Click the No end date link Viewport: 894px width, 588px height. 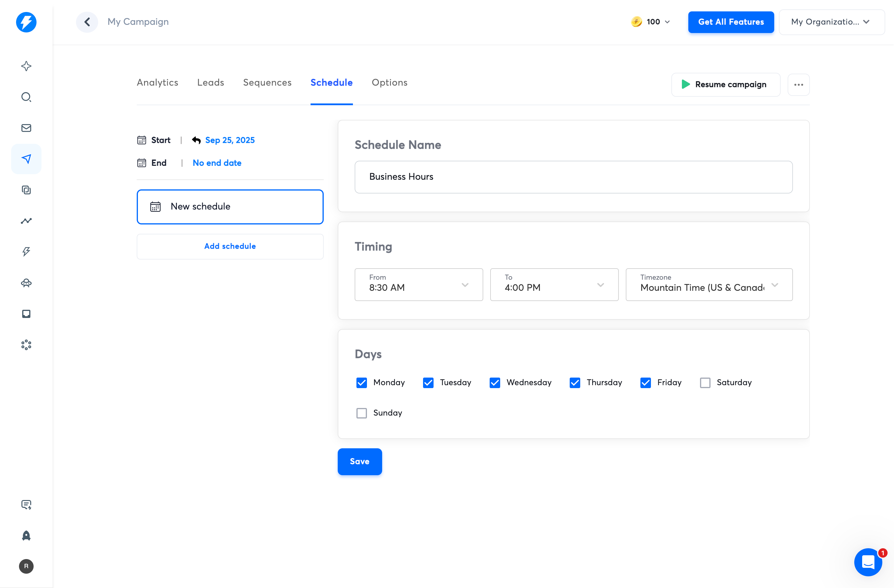click(217, 163)
